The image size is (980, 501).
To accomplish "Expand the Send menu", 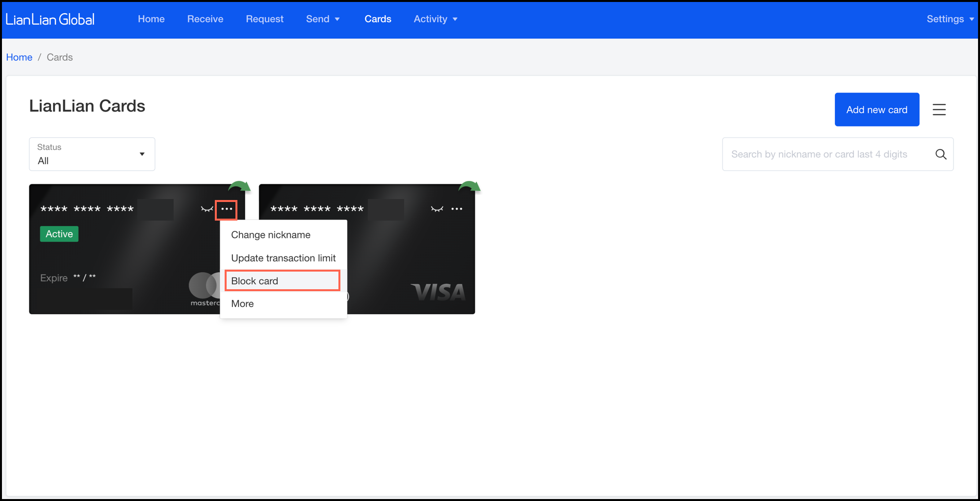I will (x=323, y=19).
